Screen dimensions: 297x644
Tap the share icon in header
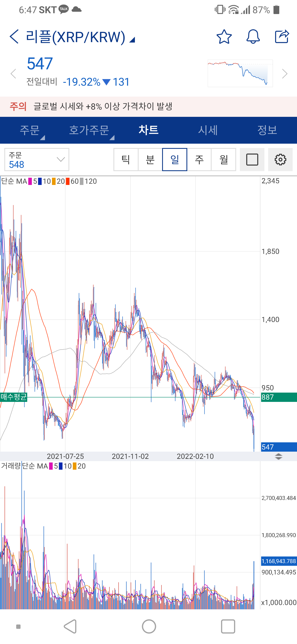(x=282, y=37)
